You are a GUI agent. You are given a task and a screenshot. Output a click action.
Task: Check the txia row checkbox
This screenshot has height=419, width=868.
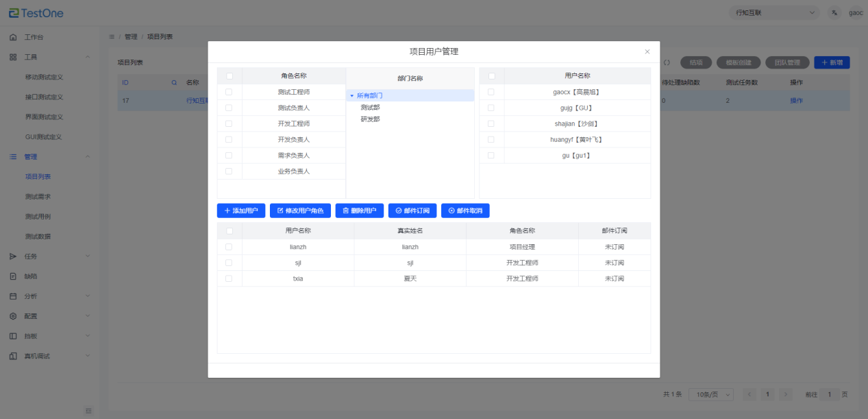click(x=230, y=278)
